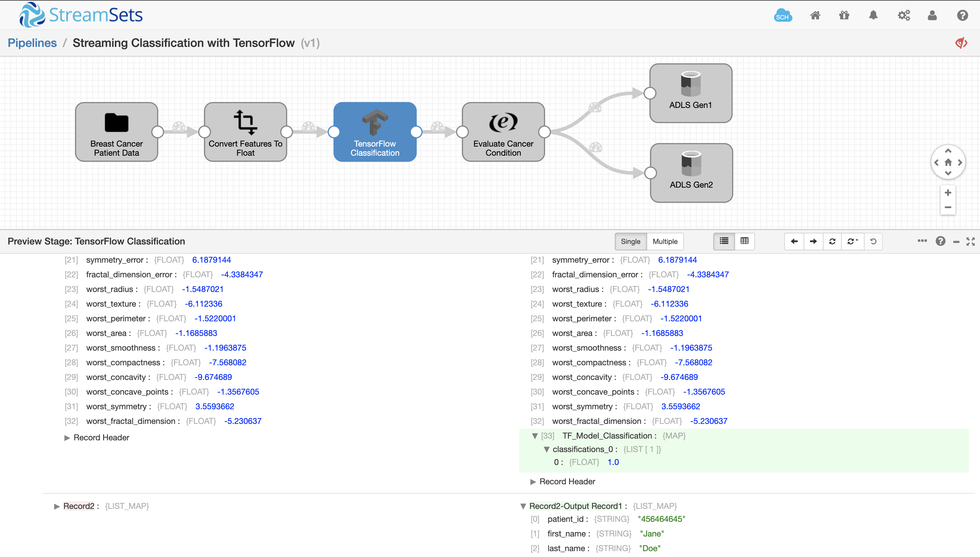Viewport: 980px width, 557px height.
Task: Pan canvas up with the navigation arrow
Action: 948,151
